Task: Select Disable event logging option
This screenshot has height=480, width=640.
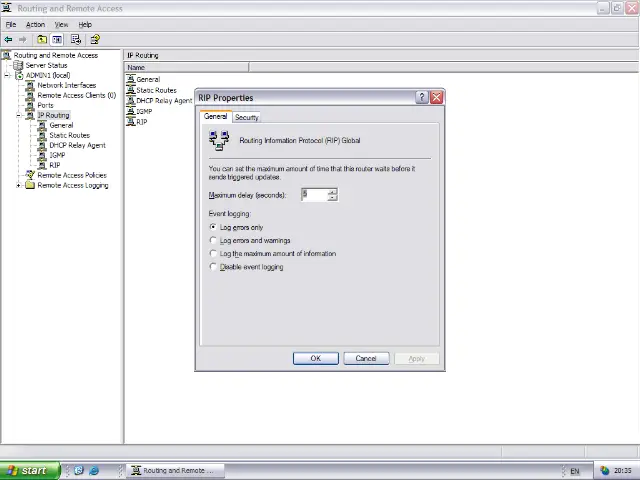Action: tap(213, 267)
